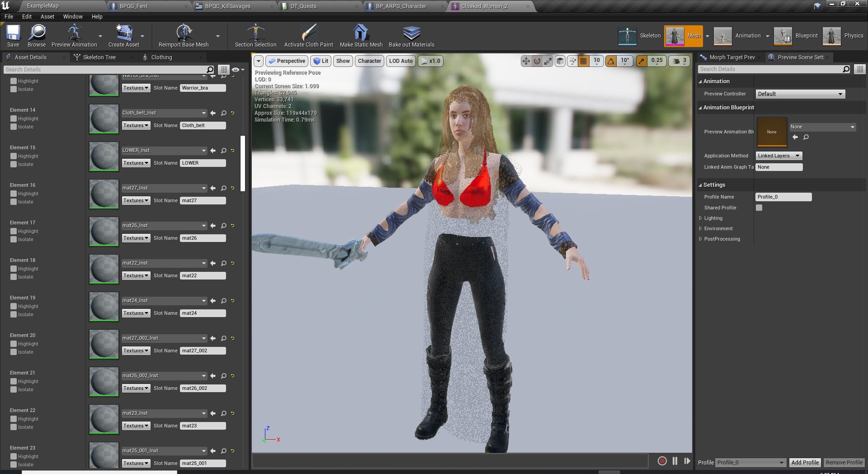Screen dimensions: 868x474
Task: Open the Asset Details visibility eye options
Action: (238, 70)
